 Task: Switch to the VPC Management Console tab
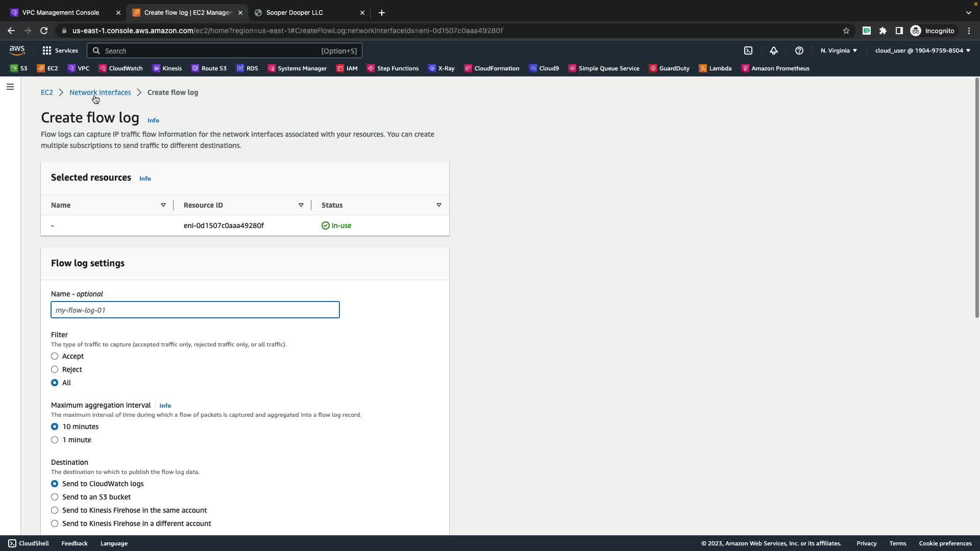[61, 13]
